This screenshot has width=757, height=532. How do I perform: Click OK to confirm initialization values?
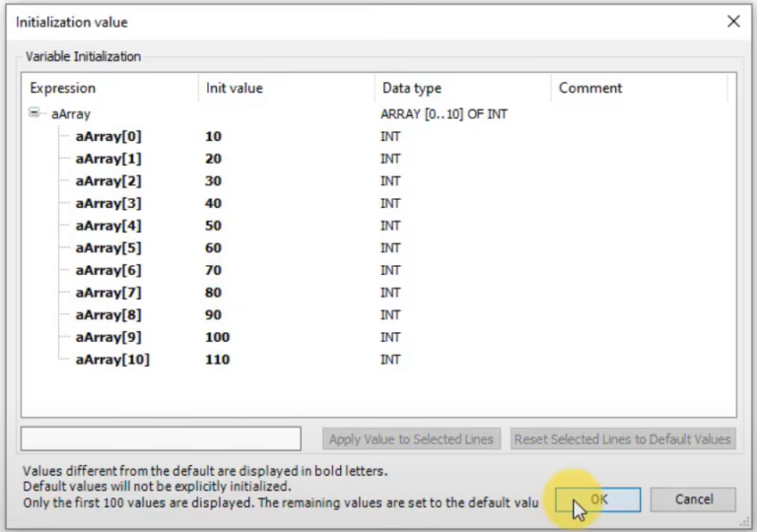click(597, 499)
